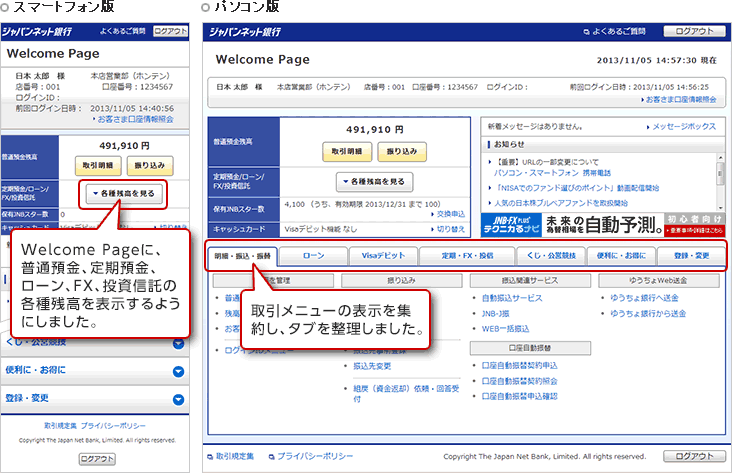This screenshot has width=732, height=473.
Task: Select 便利に・お得に tab in PC version
Action: (621, 256)
